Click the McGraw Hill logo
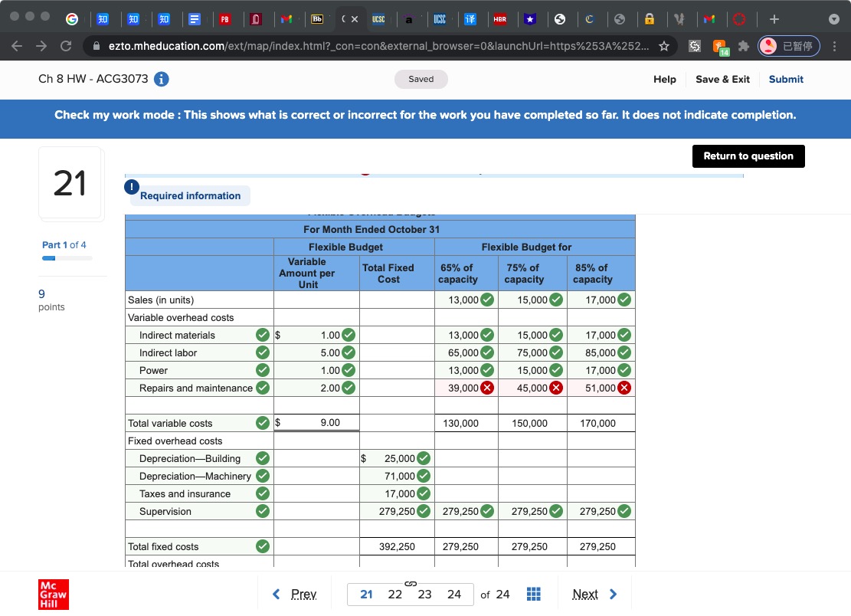This screenshot has height=616, width=851. 52,594
